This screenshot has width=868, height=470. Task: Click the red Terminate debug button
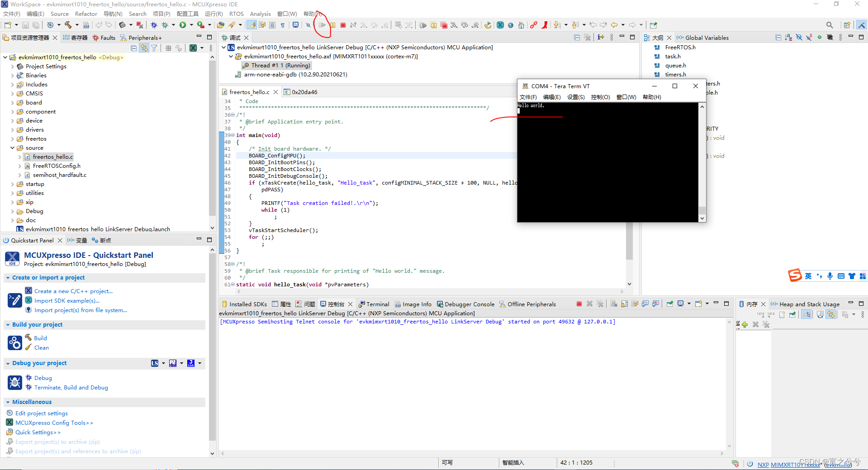pos(343,25)
